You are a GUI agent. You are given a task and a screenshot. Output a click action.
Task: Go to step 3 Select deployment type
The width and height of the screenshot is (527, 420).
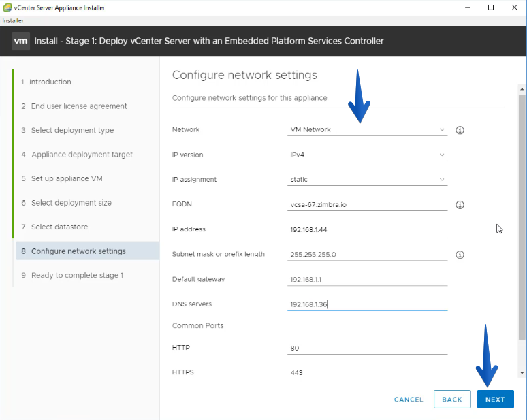(x=67, y=131)
